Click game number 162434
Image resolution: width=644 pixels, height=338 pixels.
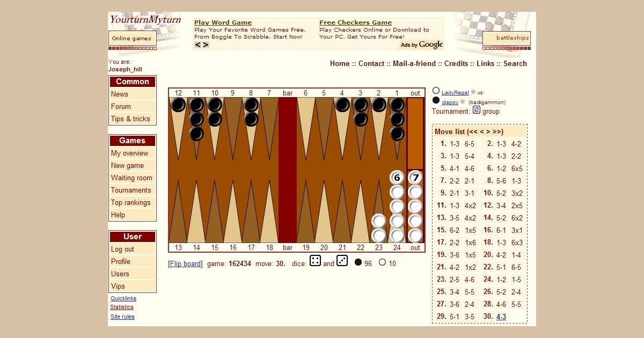pos(240,263)
